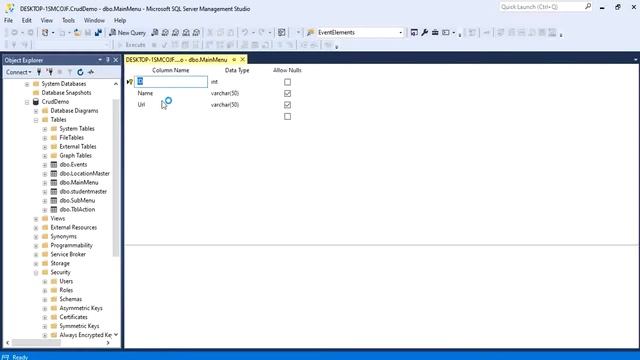Screen dimensions: 640x360
Task: Expand the Programmability folder node
Action: click(36, 246)
